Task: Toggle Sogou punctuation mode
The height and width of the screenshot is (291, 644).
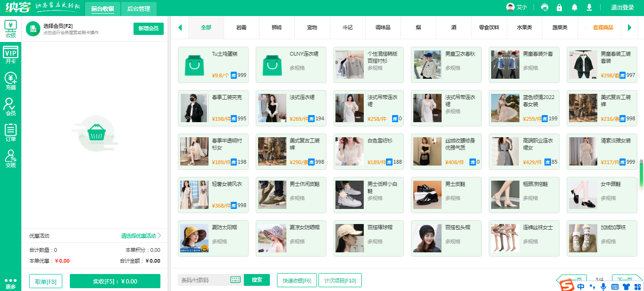Action: (592, 287)
